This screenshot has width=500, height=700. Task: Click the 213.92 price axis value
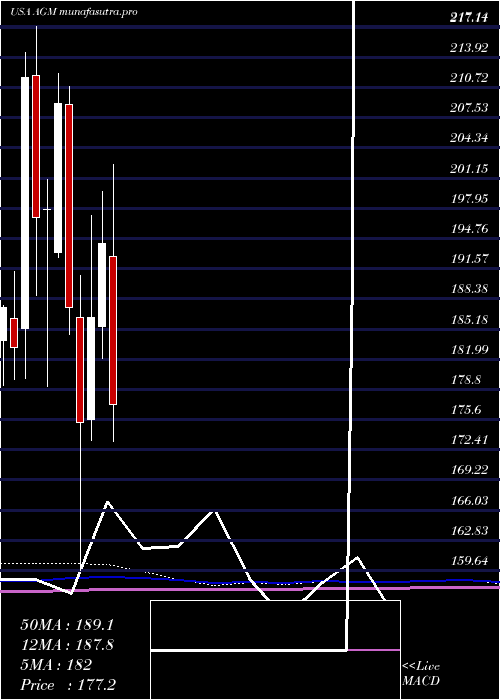click(x=470, y=48)
